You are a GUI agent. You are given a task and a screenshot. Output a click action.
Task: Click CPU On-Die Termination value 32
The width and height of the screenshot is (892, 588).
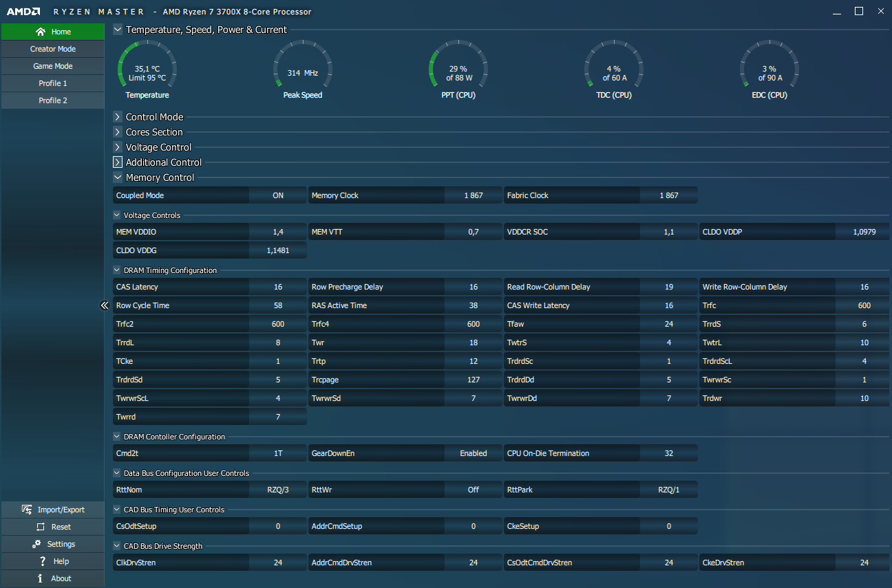click(x=669, y=453)
